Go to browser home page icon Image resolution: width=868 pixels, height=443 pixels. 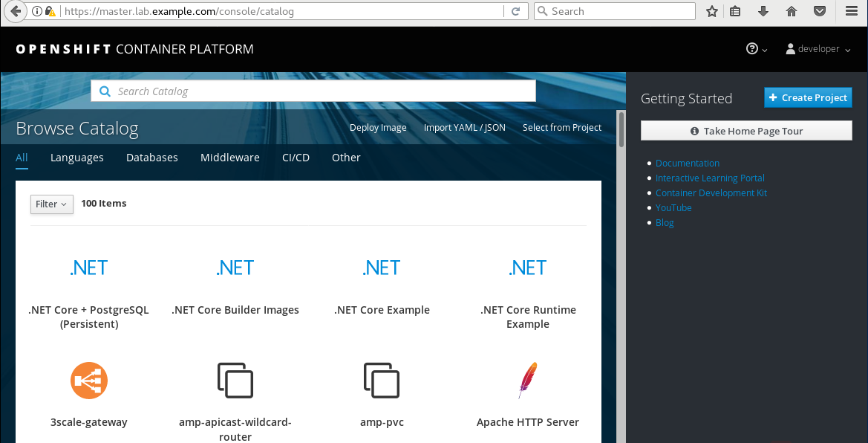coord(792,11)
